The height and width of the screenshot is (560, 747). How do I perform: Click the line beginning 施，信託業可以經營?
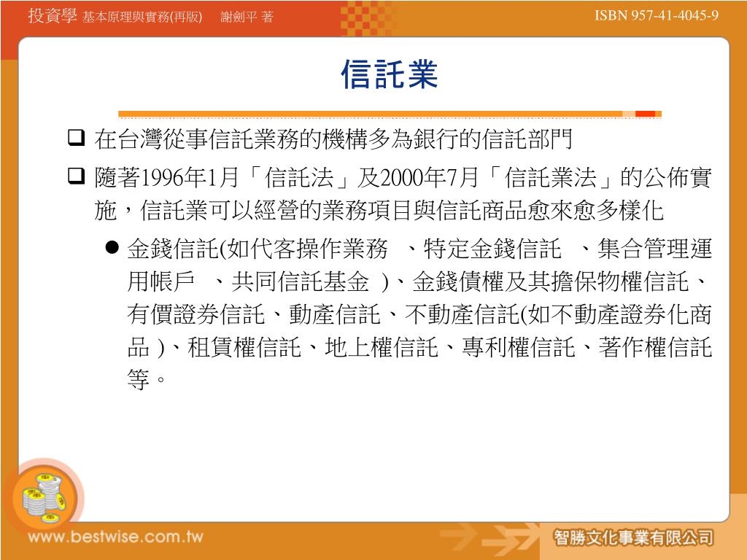coord(379,211)
